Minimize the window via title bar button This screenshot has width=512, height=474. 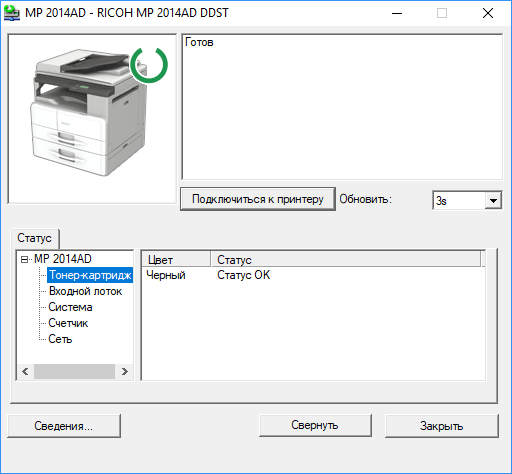[397, 13]
